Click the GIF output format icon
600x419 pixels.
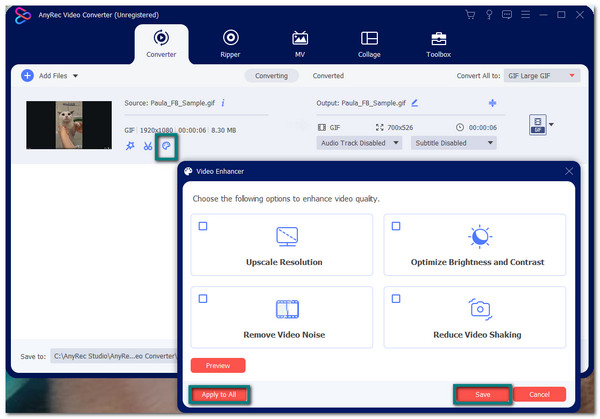[538, 125]
